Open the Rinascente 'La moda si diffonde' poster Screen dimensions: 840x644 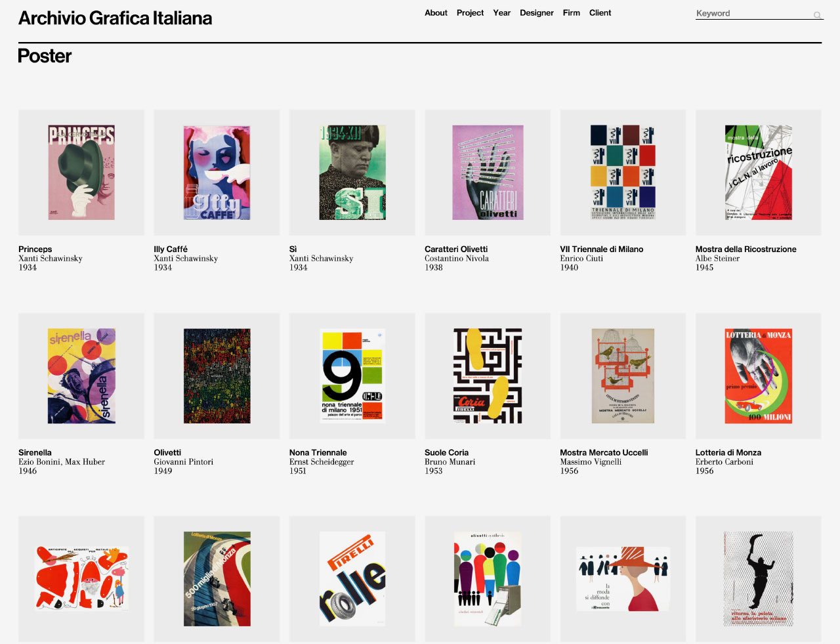pos(623,578)
